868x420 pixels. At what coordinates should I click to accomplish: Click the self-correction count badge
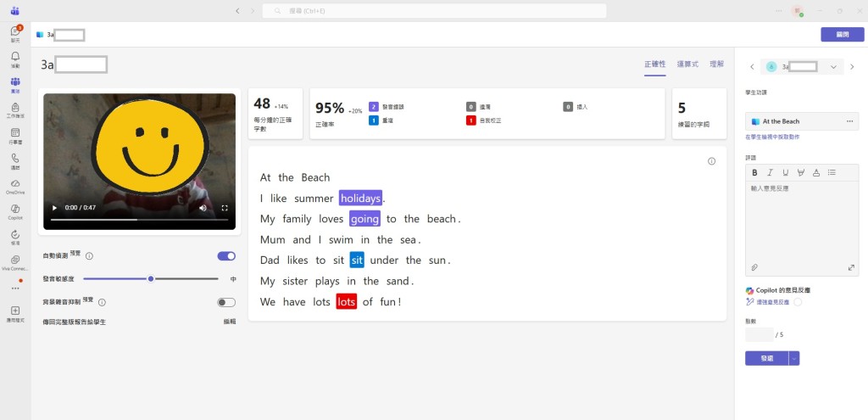point(471,120)
